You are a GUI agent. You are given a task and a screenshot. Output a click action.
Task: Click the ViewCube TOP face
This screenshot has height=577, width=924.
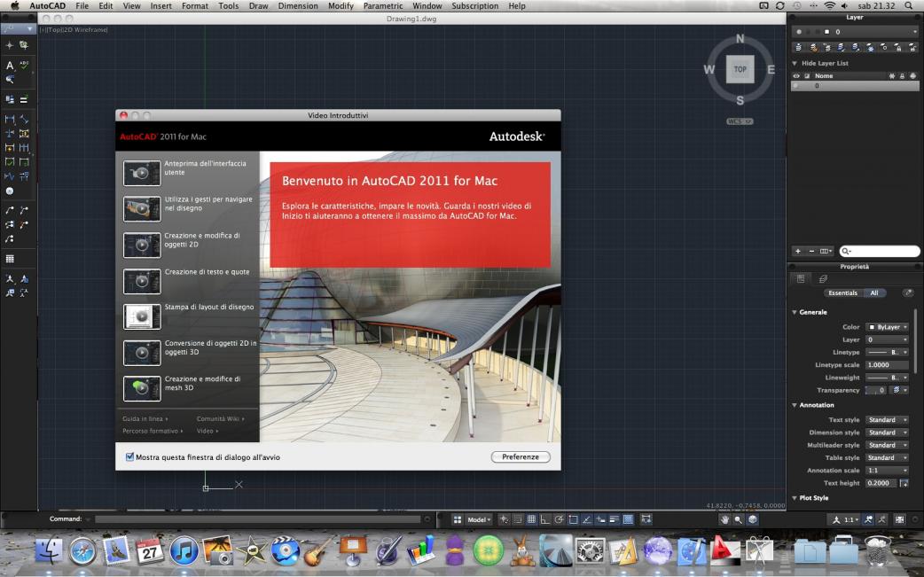click(x=740, y=69)
